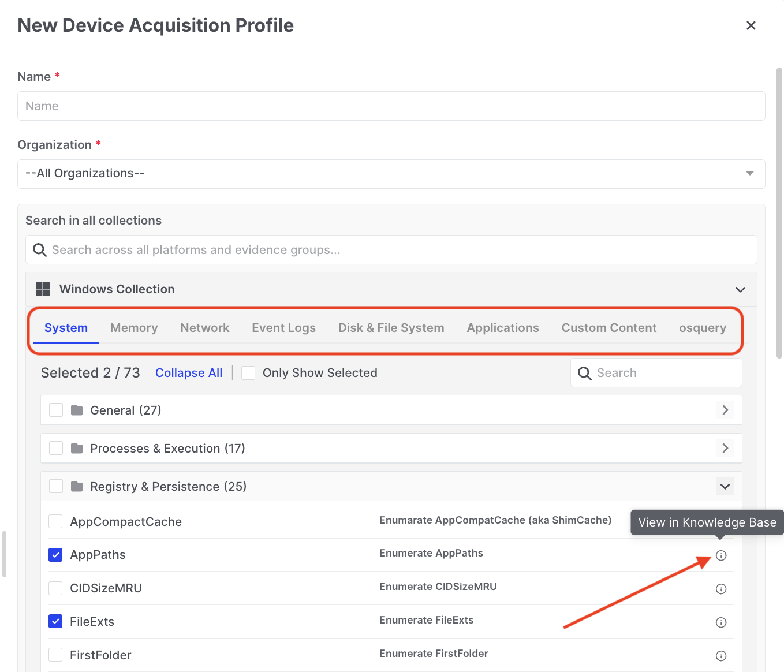The height and width of the screenshot is (672, 784).
Task: Click the Windows Collection logo icon
Action: pos(43,289)
